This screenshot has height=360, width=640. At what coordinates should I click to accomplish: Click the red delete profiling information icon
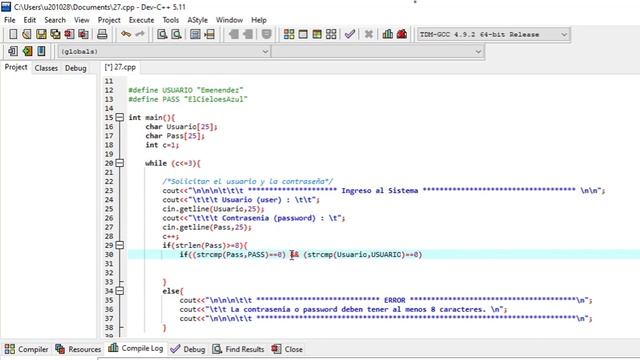click(402, 34)
